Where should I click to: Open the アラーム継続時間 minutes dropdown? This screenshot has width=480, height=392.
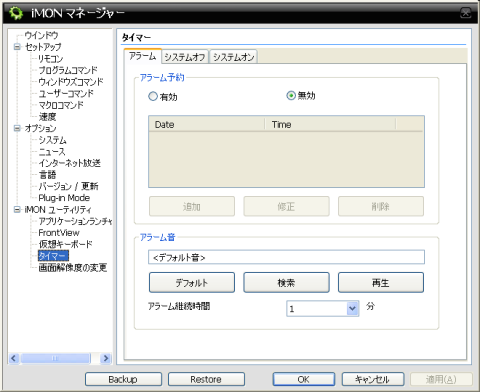tap(352, 308)
